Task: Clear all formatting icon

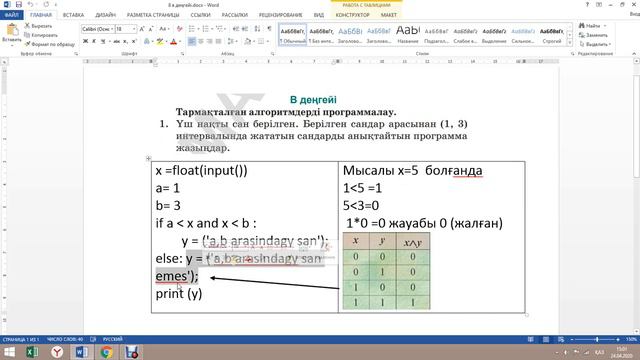Action: [x=180, y=29]
